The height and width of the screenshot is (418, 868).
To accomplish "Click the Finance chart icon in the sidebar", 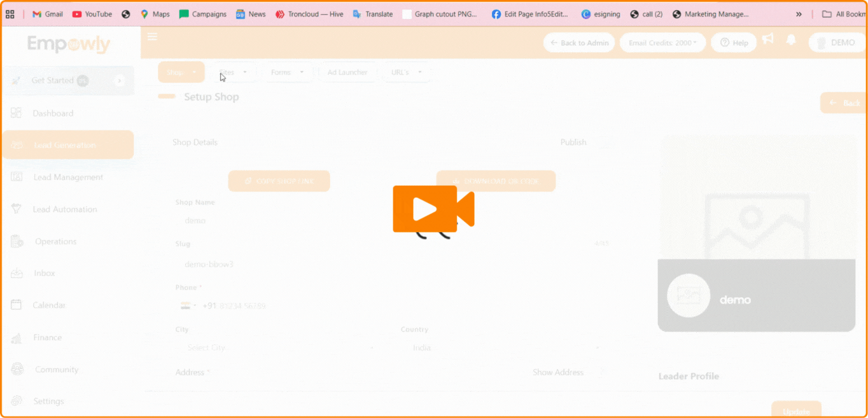I will (17, 338).
